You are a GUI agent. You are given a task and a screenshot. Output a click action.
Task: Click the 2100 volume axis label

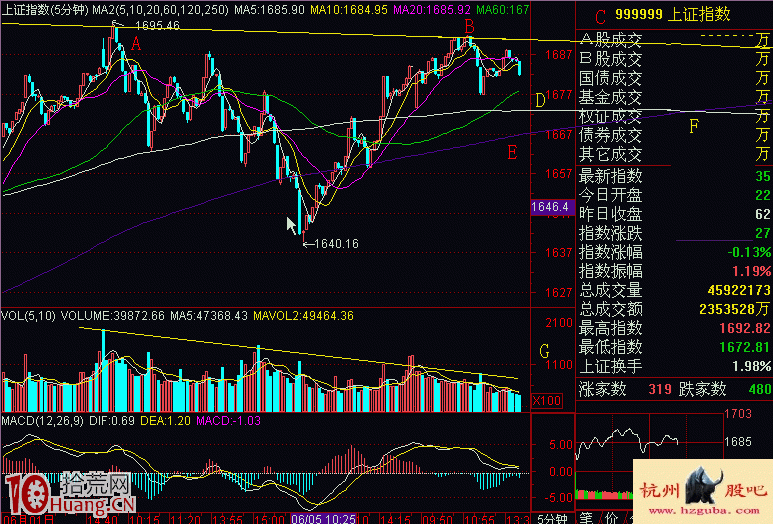(559, 323)
